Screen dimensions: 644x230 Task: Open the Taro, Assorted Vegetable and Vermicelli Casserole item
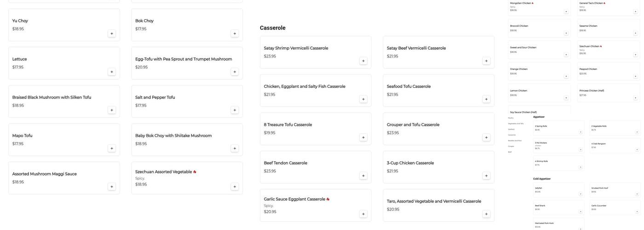pos(434,201)
